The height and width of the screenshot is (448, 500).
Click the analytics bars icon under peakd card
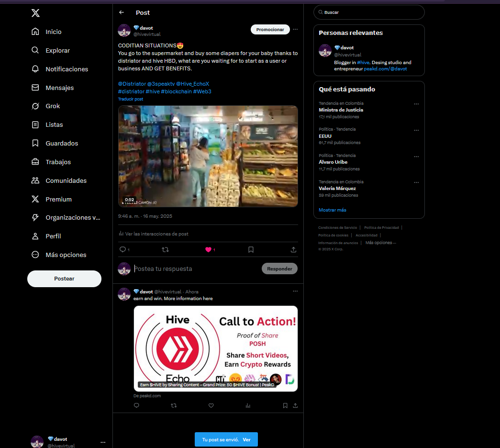(248, 405)
